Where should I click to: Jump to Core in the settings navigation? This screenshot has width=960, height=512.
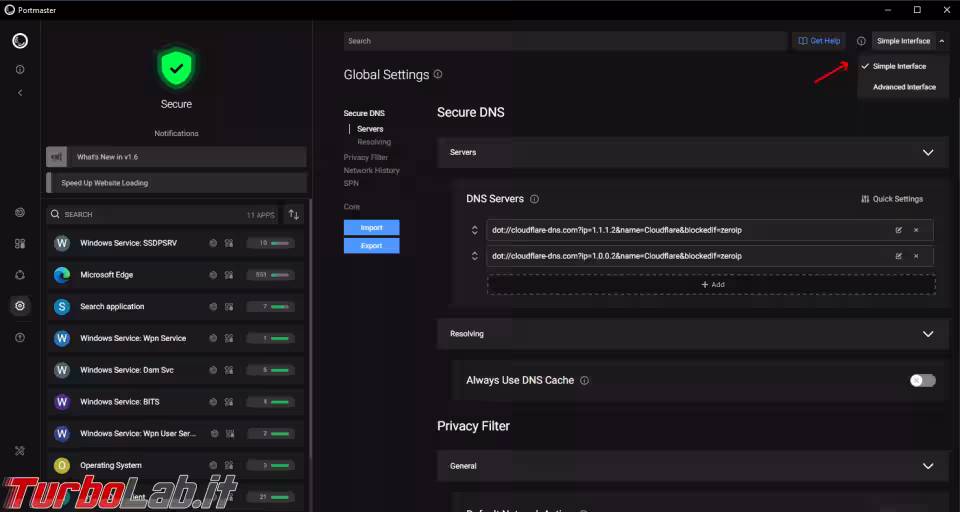tap(352, 207)
